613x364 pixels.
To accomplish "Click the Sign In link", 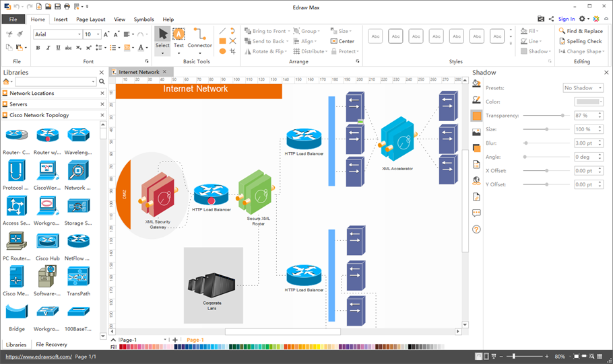I will tap(567, 19).
